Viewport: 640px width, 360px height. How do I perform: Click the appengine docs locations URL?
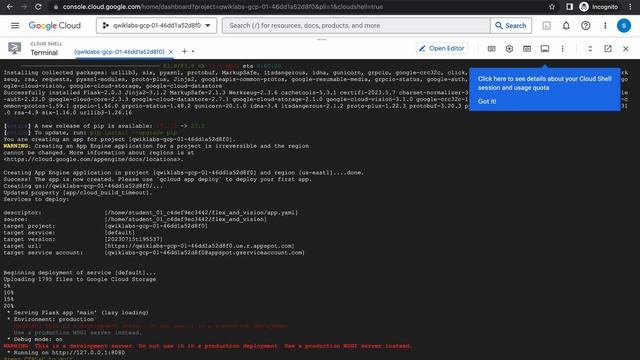(x=93, y=159)
